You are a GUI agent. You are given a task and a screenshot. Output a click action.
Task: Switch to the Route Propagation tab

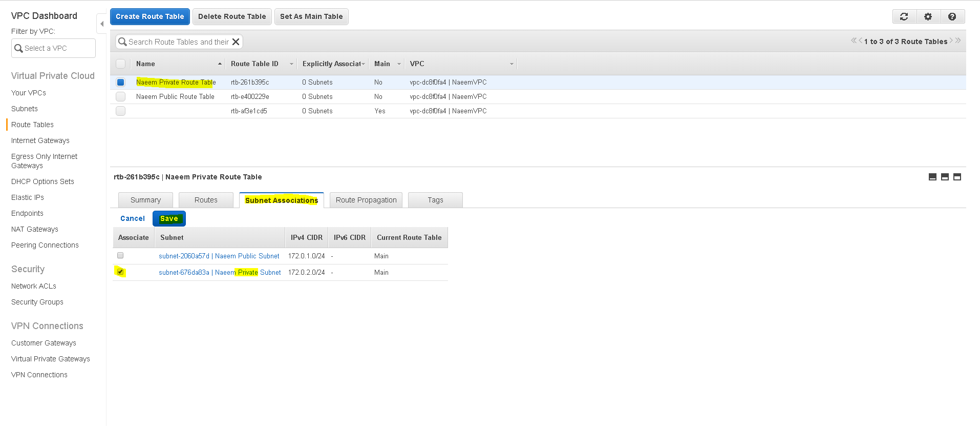click(x=366, y=200)
